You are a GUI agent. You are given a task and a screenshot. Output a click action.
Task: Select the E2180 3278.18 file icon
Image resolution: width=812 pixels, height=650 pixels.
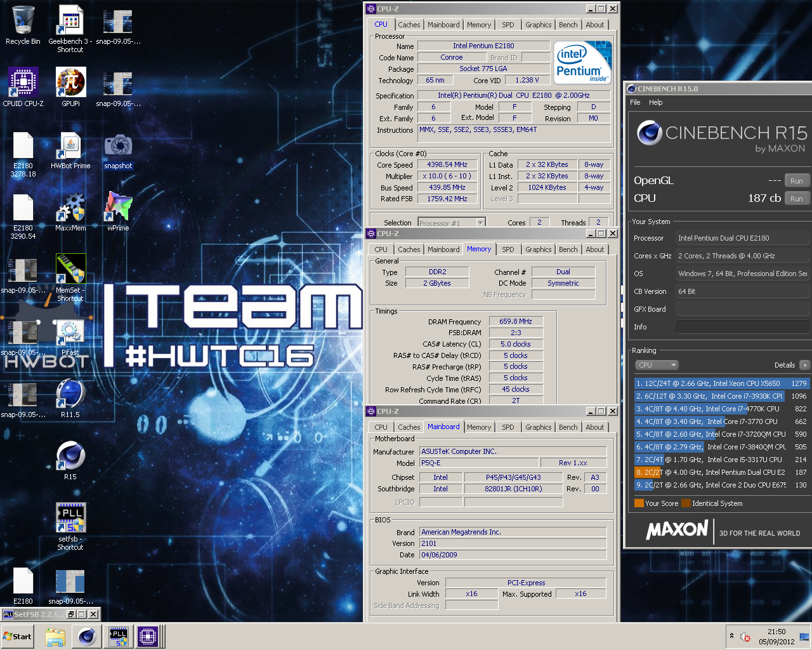tap(23, 154)
